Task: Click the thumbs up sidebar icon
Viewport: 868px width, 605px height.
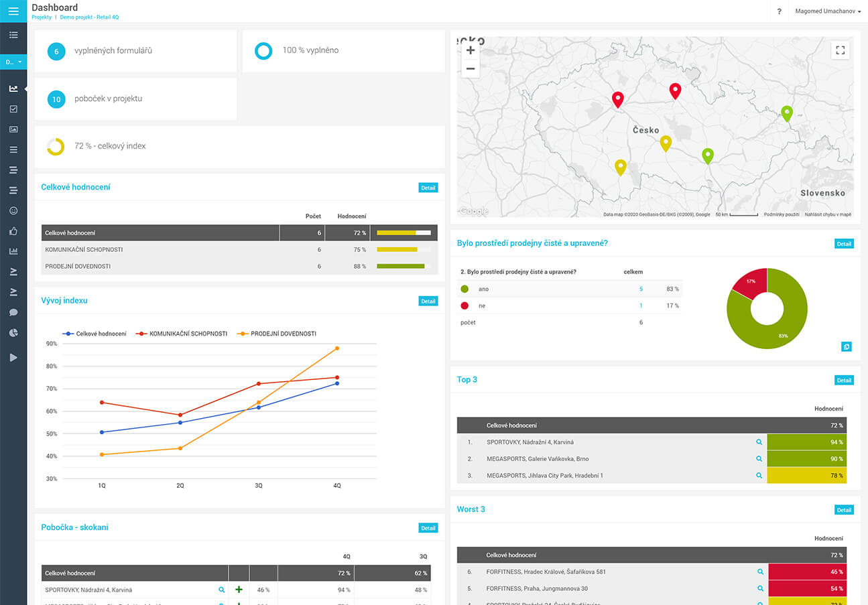Action: click(x=13, y=231)
